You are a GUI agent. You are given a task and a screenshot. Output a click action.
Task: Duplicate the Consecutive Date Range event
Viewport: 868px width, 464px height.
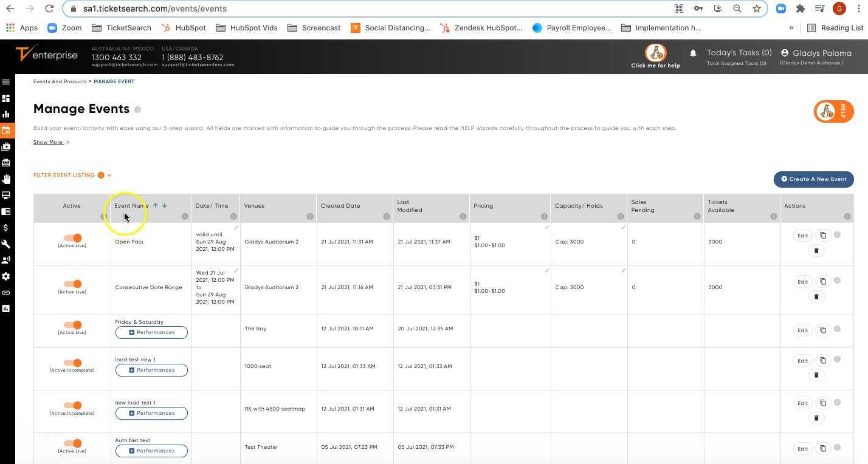pos(823,282)
